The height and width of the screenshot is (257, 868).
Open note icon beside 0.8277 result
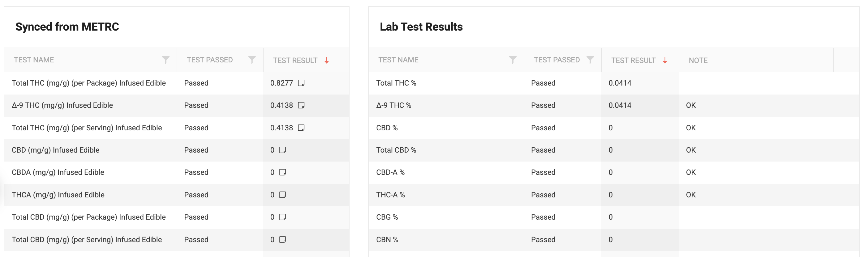coord(301,83)
